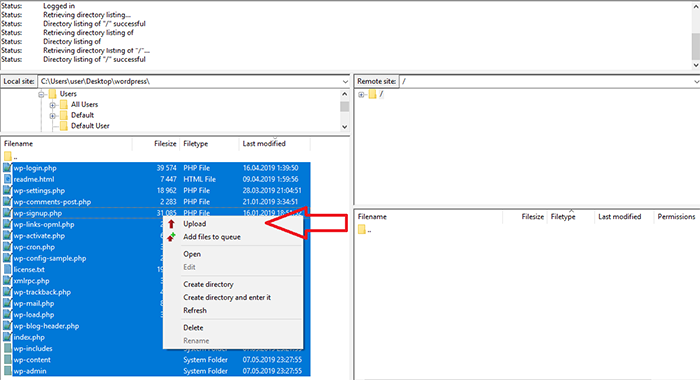Click the wp-config-sample.php file icon

(7, 258)
